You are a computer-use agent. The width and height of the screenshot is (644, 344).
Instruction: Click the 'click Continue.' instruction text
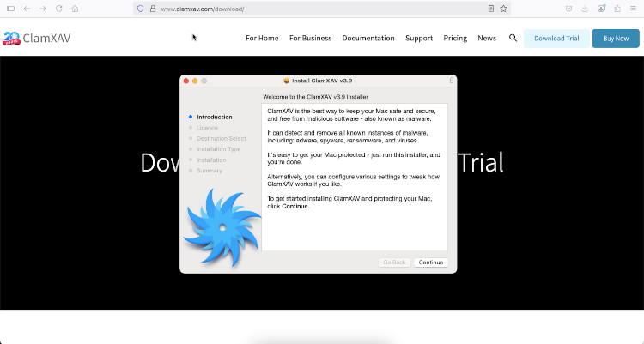[289, 207]
